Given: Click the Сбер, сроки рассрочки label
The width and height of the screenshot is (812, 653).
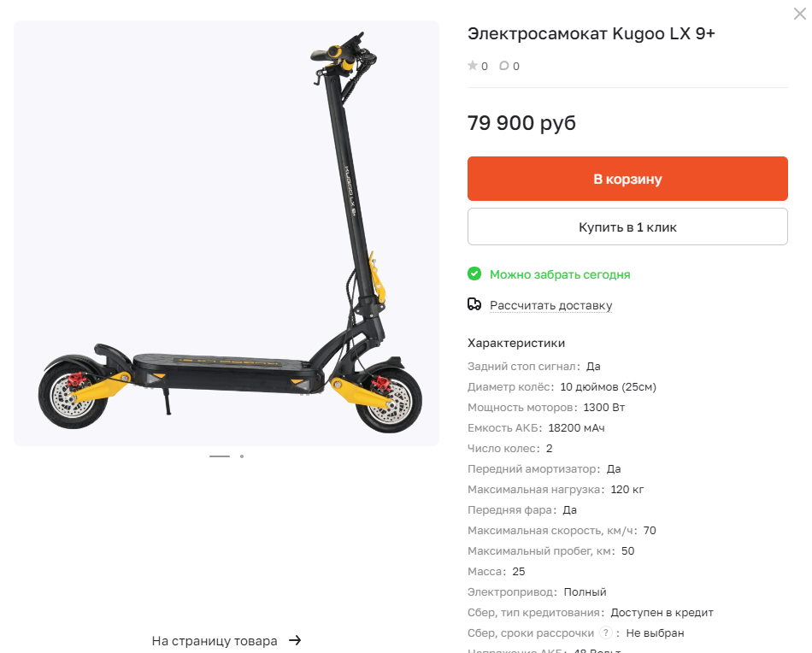Looking at the screenshot, I should coord(531,632).
